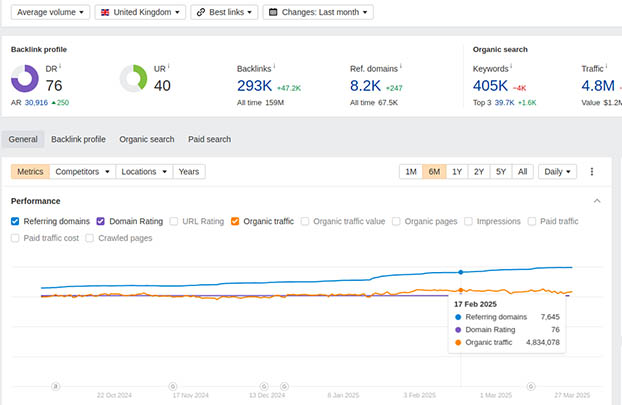
Task: Select the 1Y time range button
Action: click(x=457, y=172)
